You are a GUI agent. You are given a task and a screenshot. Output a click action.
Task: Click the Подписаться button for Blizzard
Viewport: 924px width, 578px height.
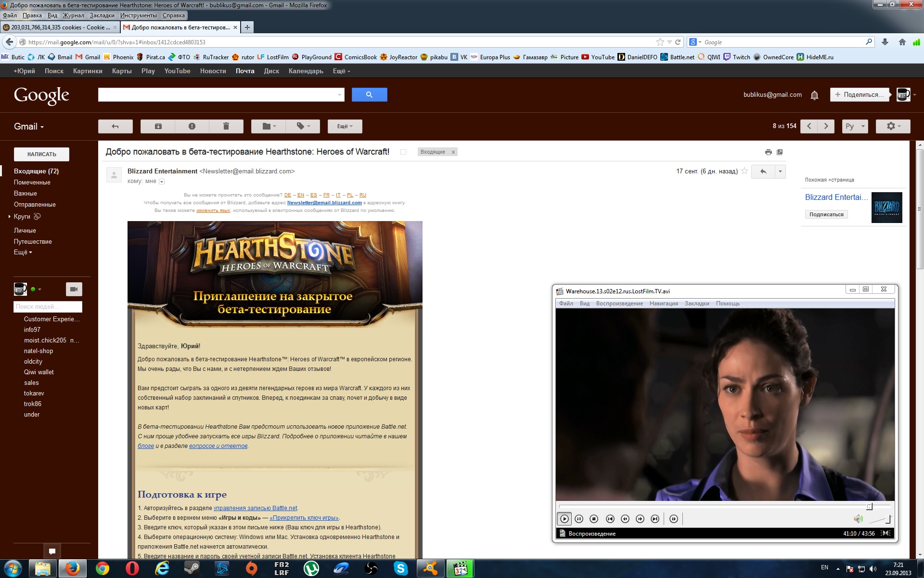pyautogui.click(x=826, y=214)
